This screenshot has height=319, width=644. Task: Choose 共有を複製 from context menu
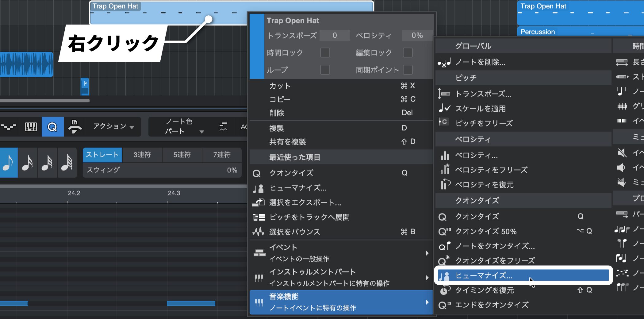287,142
